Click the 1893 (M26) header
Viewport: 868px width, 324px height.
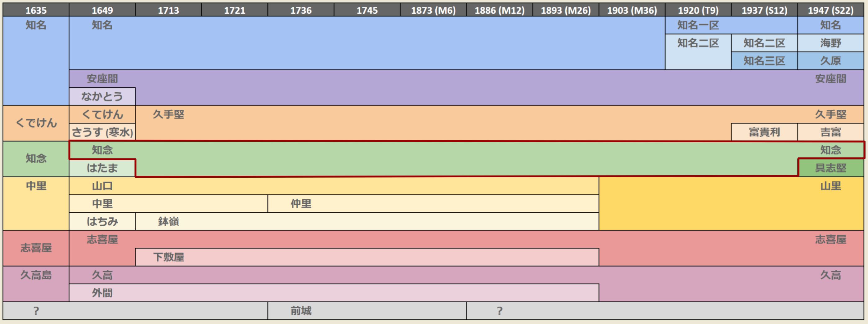566,10
